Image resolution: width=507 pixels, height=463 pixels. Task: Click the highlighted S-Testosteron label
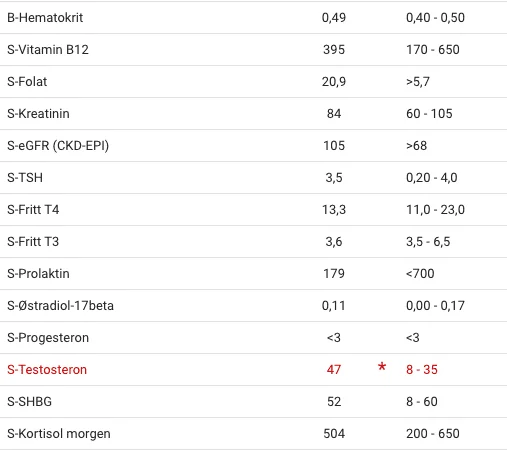(47, 370)
